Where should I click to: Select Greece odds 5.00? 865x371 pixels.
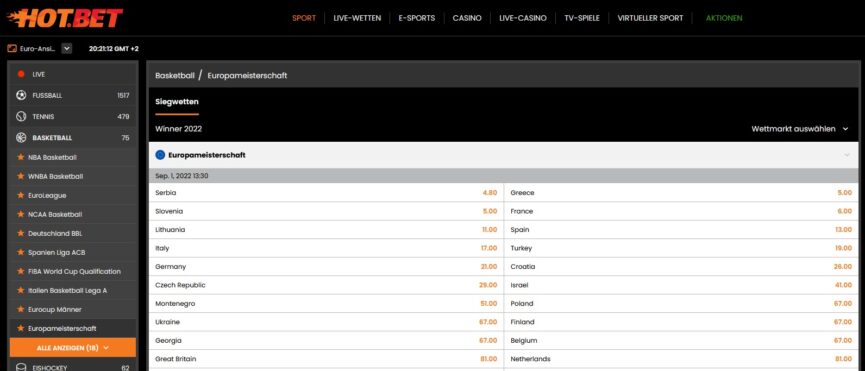pos(844,193)
